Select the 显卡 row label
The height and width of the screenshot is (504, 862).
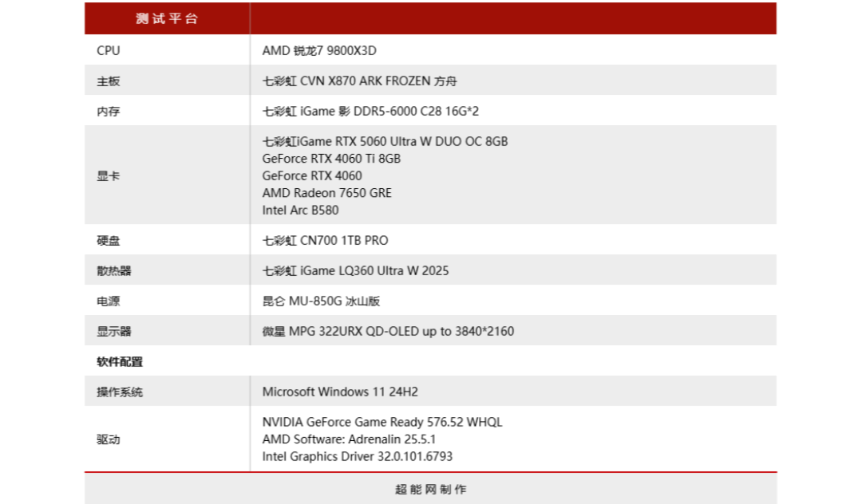(x=109, y=175)
